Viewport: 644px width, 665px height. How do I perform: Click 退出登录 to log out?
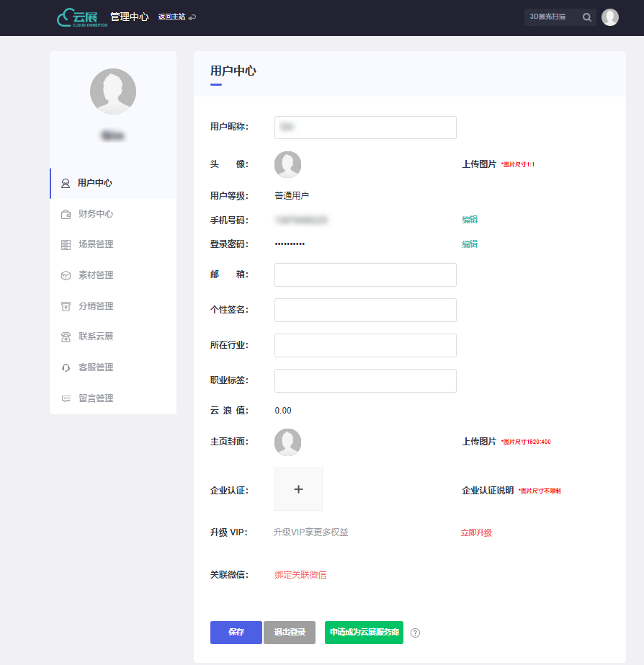[289, 633]
